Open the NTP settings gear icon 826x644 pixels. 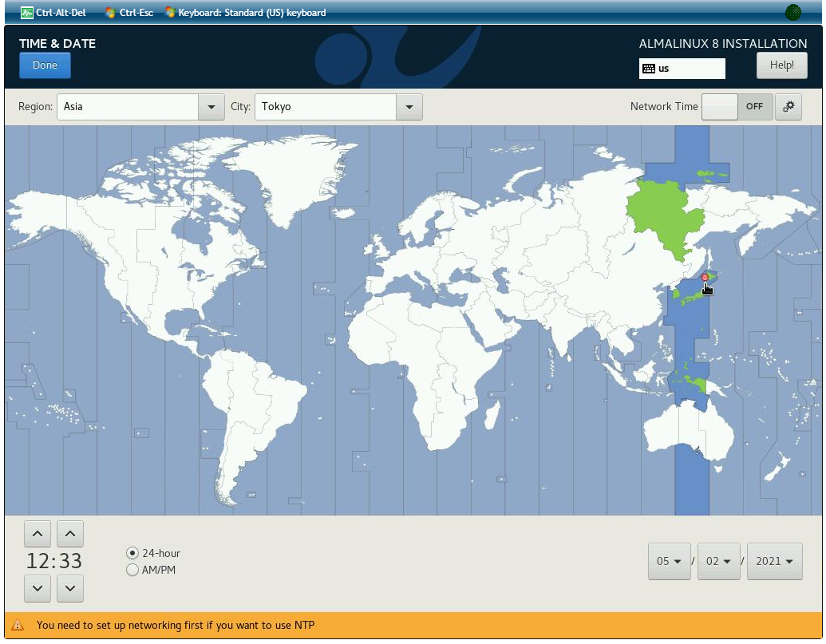click(788, 107)
